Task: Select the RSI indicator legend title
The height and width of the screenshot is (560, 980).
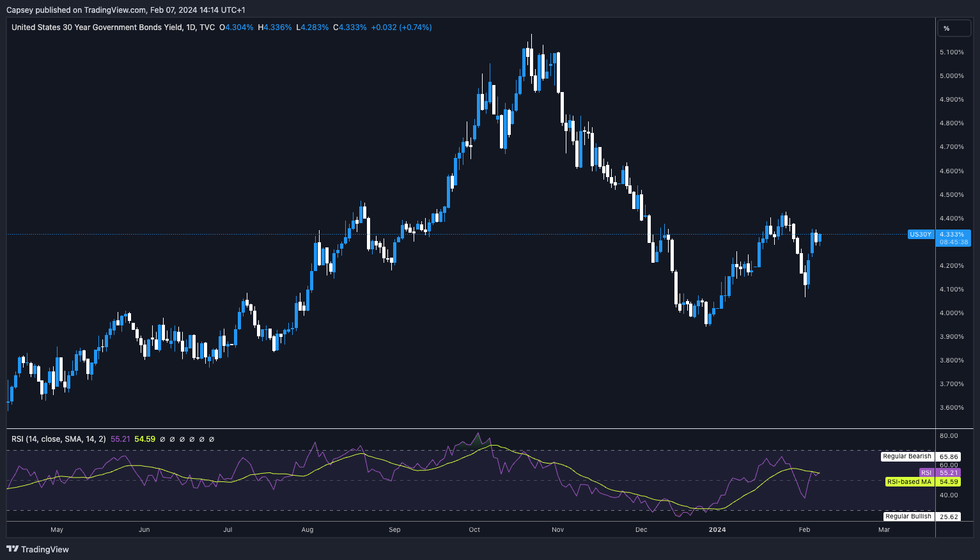Action: click(x=59, y=439)
